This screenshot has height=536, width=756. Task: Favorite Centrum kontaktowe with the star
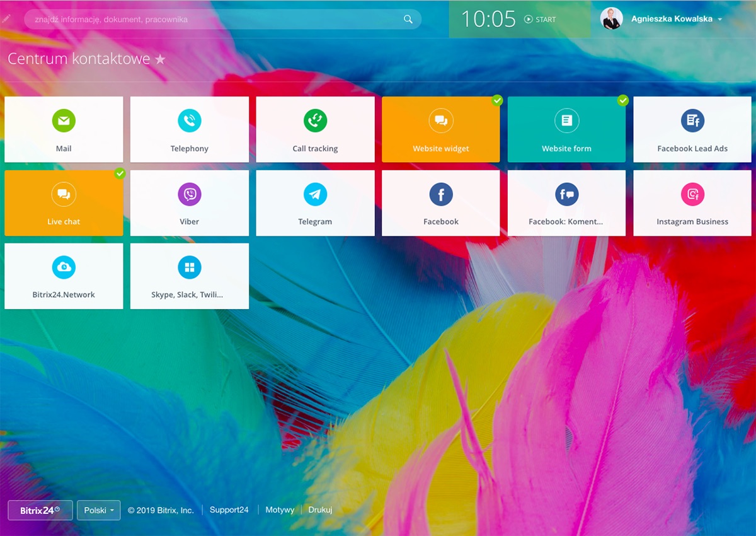click(161, 59)
